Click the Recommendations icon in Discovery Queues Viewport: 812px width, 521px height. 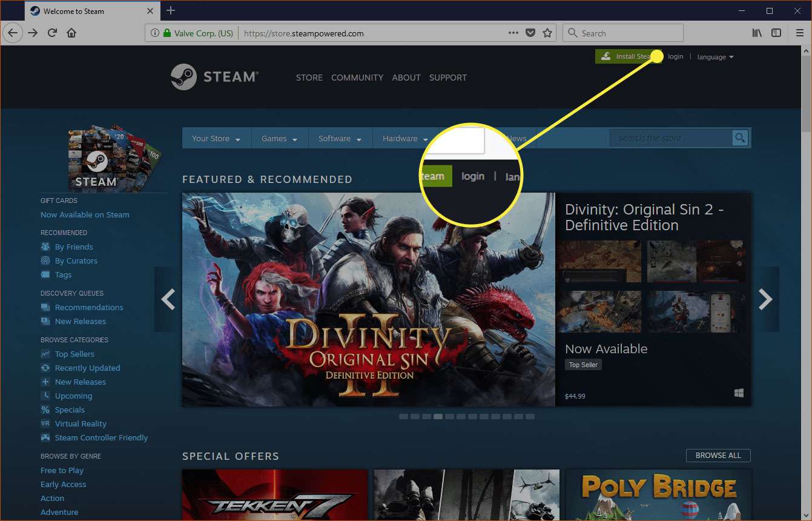point(46,307)
